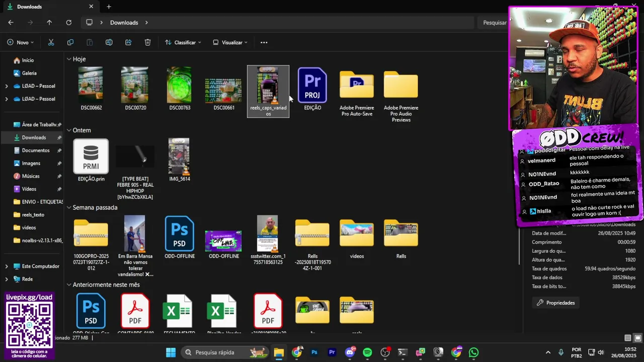Image resolution: width=644 pixels, height=362 pixels.
Task: Select the DSC00662 photo thumbnail
Action: pos(91,89)
